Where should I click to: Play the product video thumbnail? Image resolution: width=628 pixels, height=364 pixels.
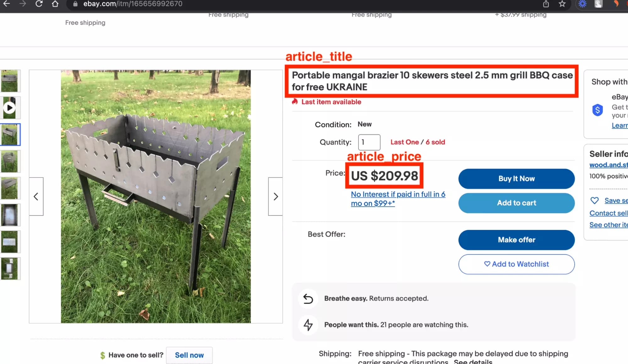[x=10, y=107]
